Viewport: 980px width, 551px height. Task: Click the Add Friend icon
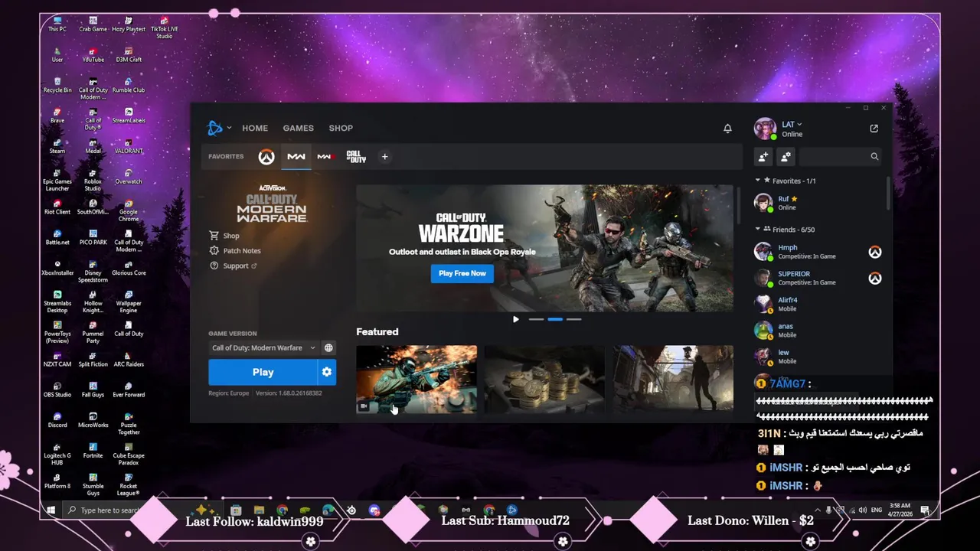(x=763, y=156)
